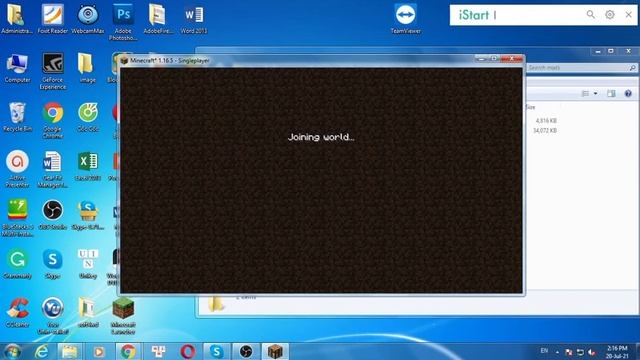
Task: Open the Skype-related basket shortcut icon
Action: pyautogui.click(x=88, y=215)
